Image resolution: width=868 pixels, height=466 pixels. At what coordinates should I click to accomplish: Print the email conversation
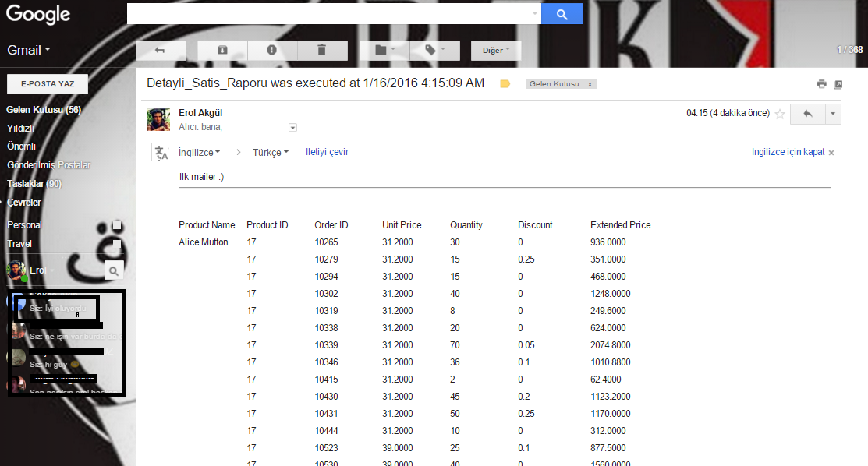tap(821, 84)
